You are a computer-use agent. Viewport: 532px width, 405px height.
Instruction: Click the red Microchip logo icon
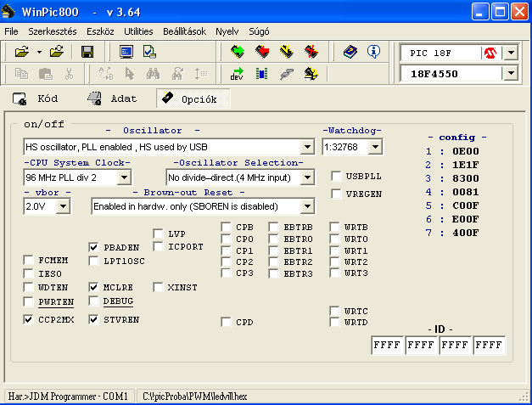(490, 53)
